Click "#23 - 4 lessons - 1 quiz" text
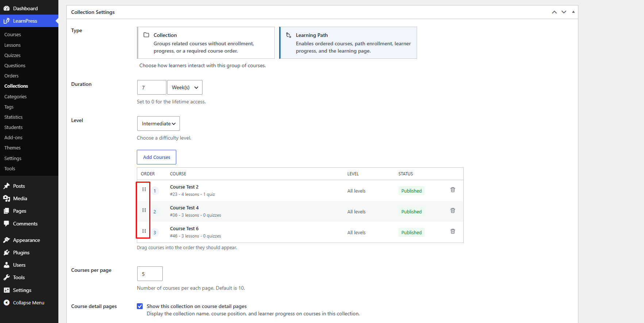Screen dimensions: 644x323 pos(192,194)
